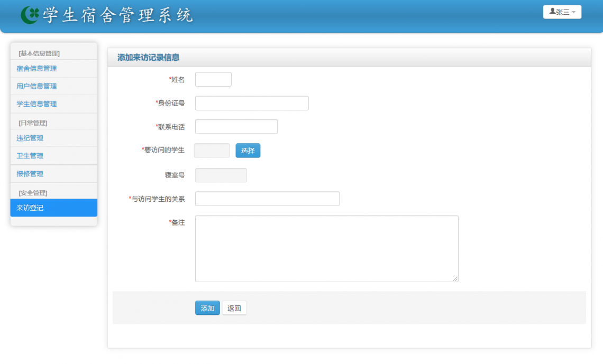This screenshot has width=603, height=364.
Task: Click into the 身份证号 text box
Action: point(252,103)
